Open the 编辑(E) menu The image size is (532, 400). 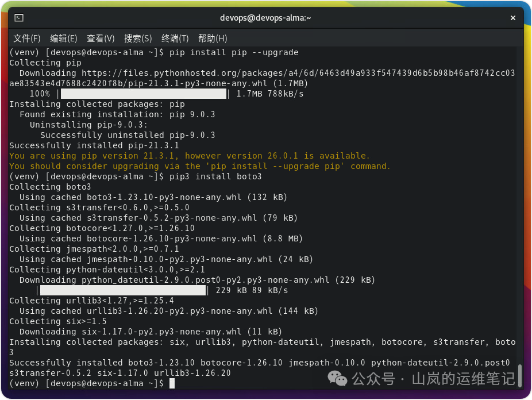63,39
